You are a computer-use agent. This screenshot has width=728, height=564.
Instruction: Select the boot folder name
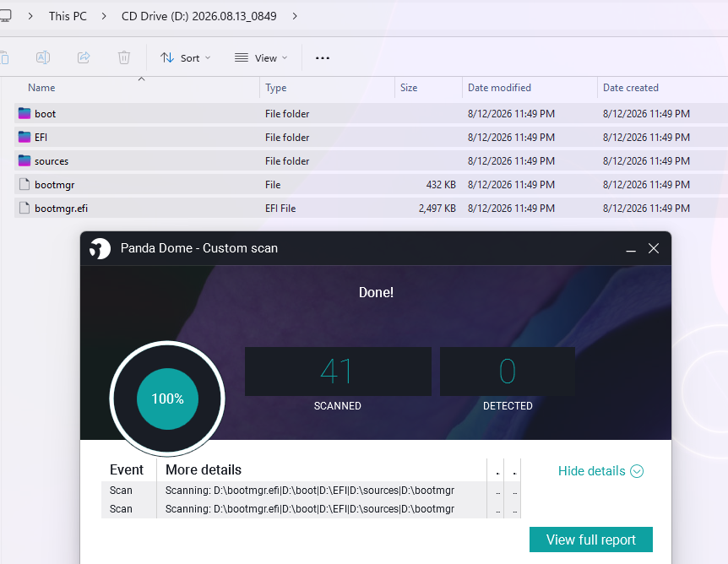point(45,114)
